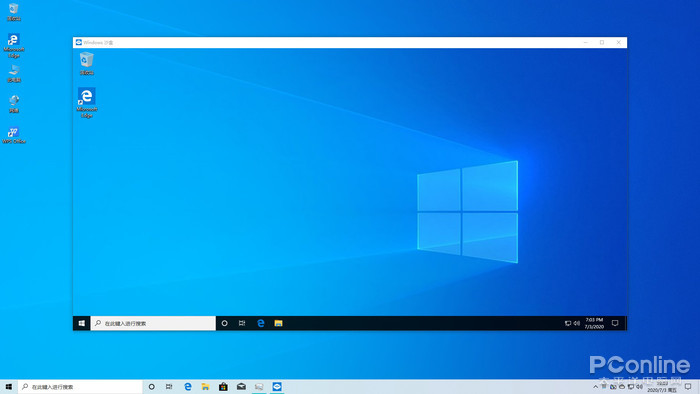Open File Explorer in the sandbox taskbar
This screenshot has height=394, width=700.
(x=278, y=323)
